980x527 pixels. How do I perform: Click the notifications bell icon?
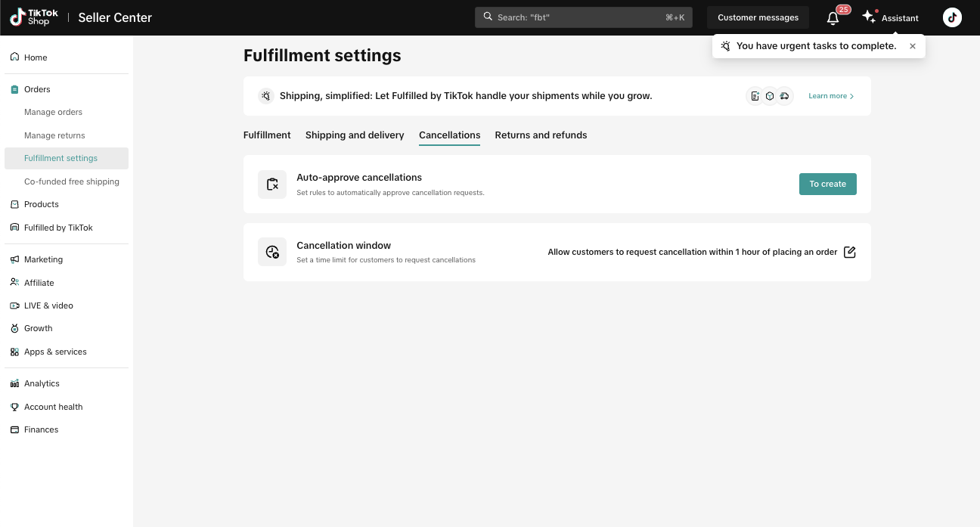[x=833, y=18]
